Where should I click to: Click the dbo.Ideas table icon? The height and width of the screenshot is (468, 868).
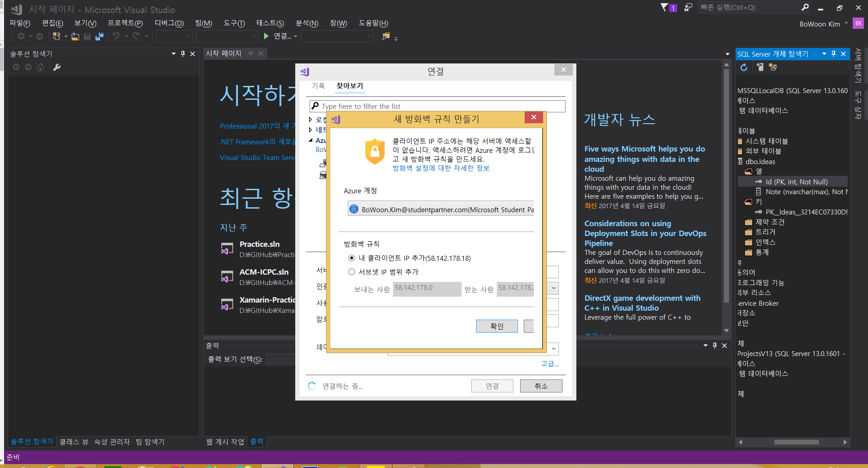click(740, 161)
